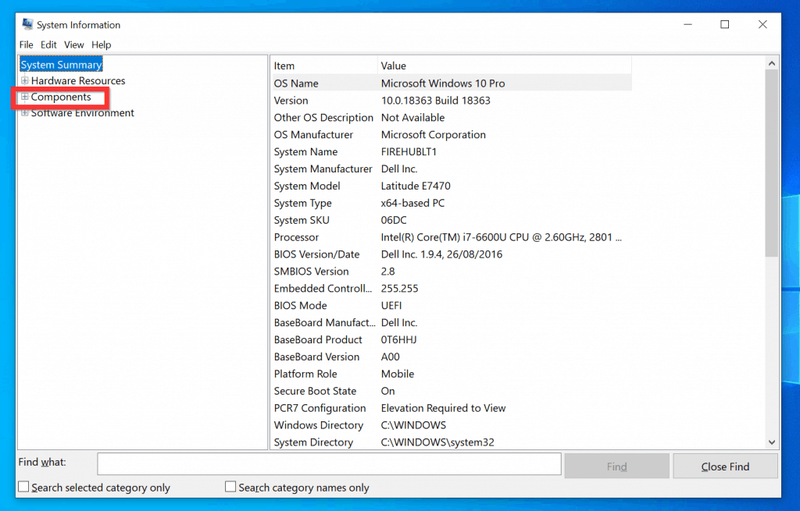Click the value Microsoft Corporation

point(433,135)
